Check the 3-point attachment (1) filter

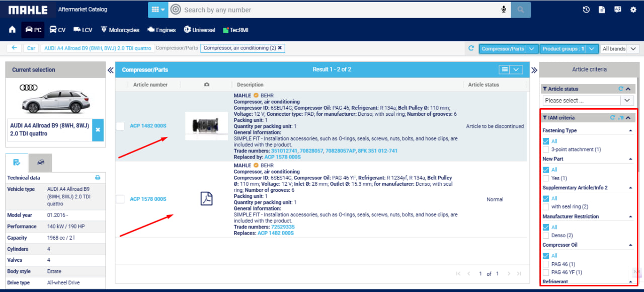(x=546, y=150)
